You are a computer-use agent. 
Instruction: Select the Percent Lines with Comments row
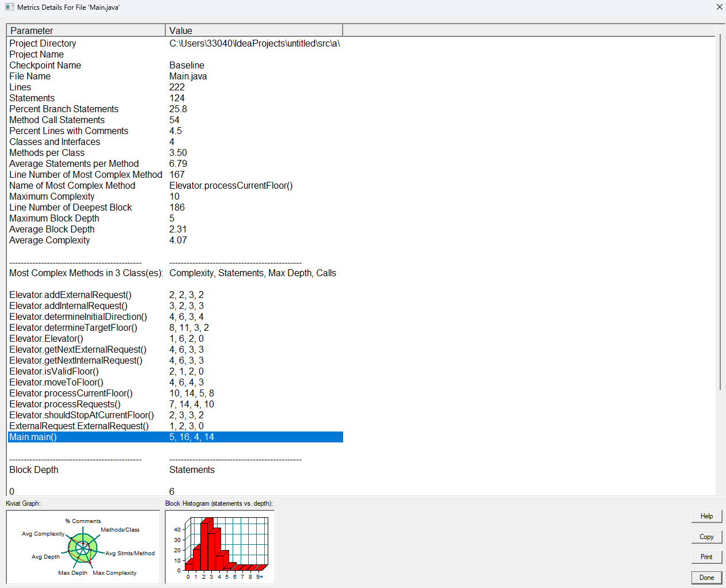(x=176, y=131)
